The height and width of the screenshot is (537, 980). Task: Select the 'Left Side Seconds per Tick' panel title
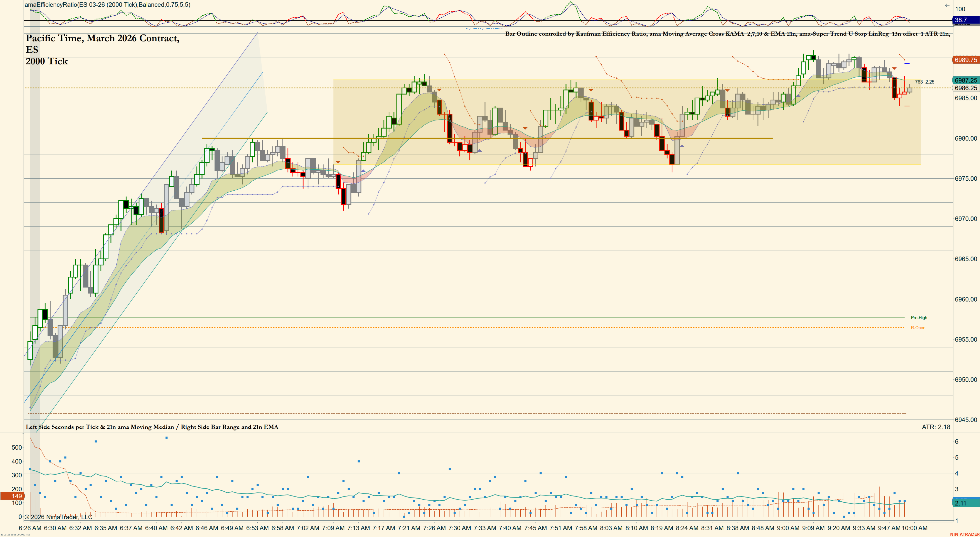tap(152, 427)
